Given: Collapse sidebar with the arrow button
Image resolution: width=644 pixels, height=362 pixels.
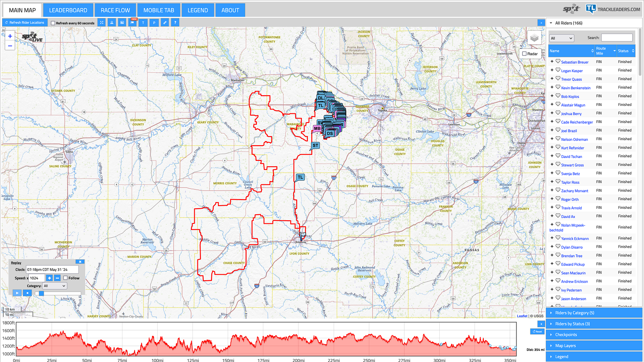Looking at the screenshot, I should pos(541,23).
